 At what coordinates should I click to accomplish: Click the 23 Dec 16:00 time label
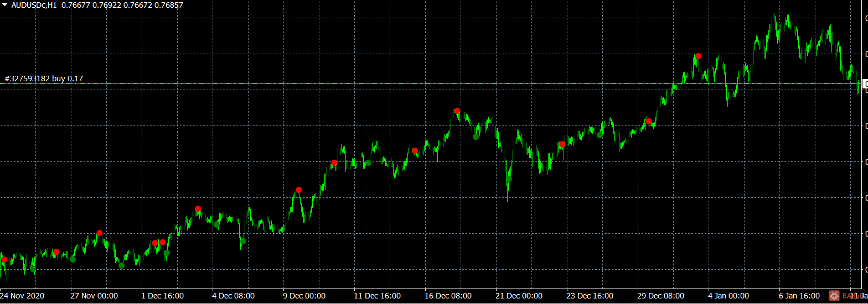click(x=590, y=296)
